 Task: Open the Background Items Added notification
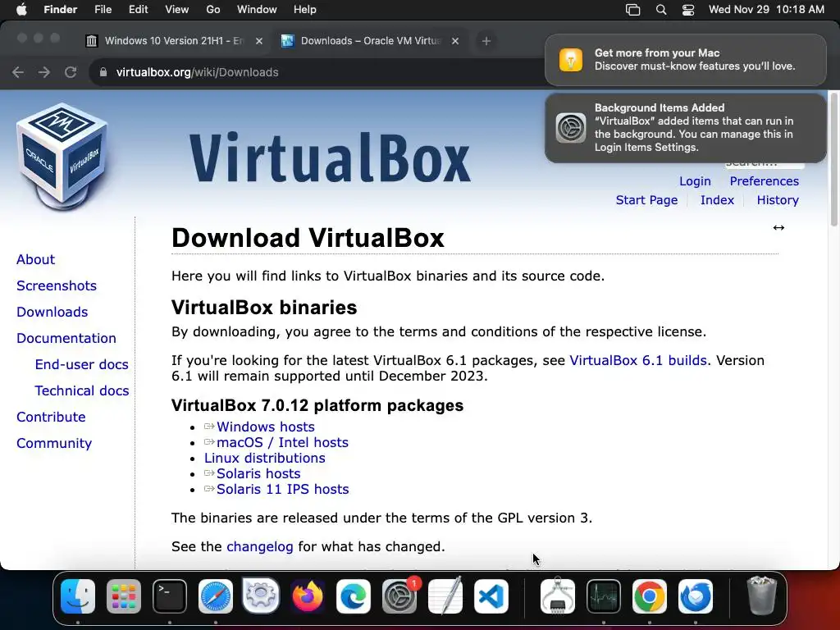tap(686, 128)
